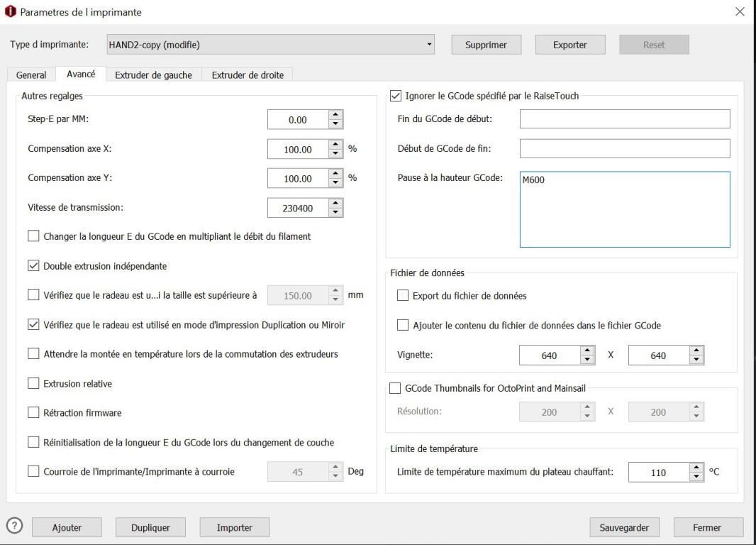Image resolution: width=756 pixels, height=545 pixels.
Task: Increase maximum heated bed temperature limit
Action: [x=696, y=468]
